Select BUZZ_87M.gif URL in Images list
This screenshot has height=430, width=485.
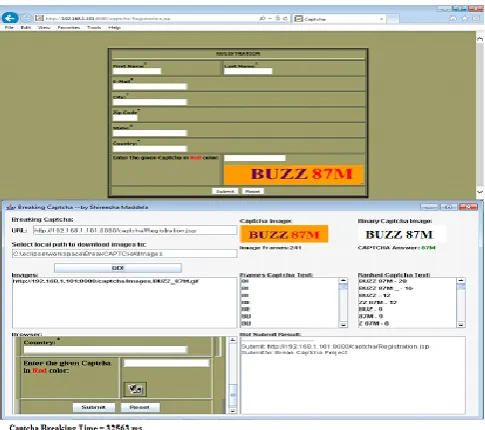tap(105, 281)
